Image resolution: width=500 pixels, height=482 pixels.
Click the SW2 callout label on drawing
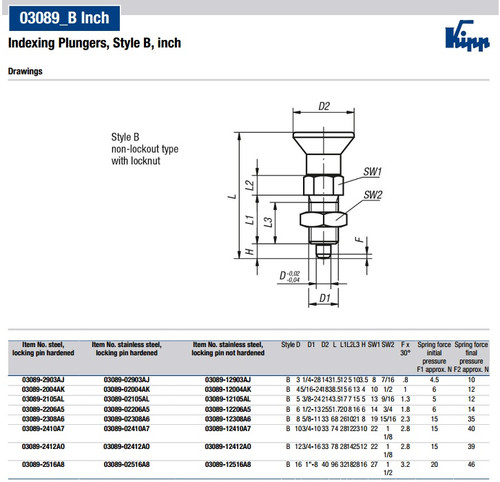[x=373, y=195]
